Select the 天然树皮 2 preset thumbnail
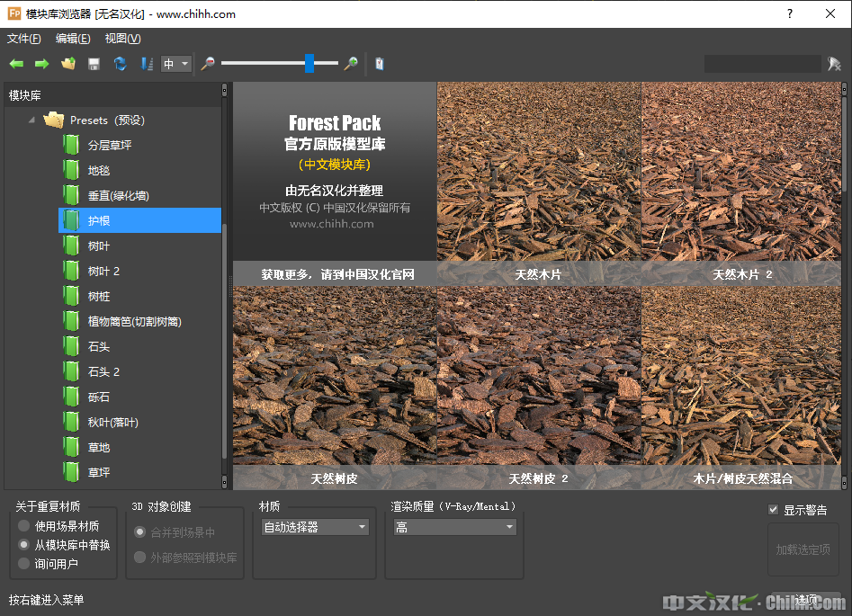 click(x=538, y=387)
